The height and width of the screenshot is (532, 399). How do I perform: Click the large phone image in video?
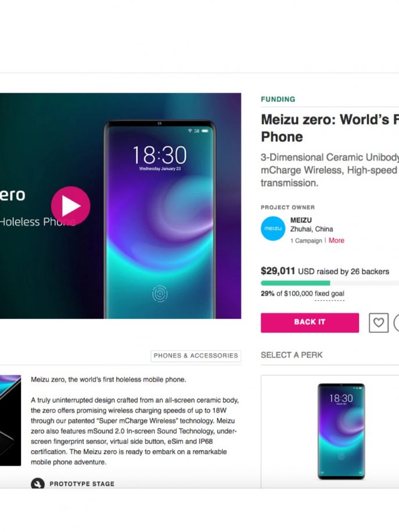[x=160, y=219]
